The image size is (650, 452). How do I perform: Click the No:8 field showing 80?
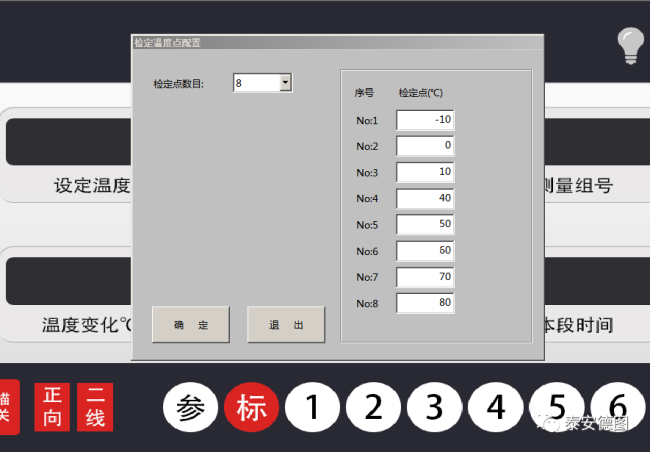[x=425, y=302]
